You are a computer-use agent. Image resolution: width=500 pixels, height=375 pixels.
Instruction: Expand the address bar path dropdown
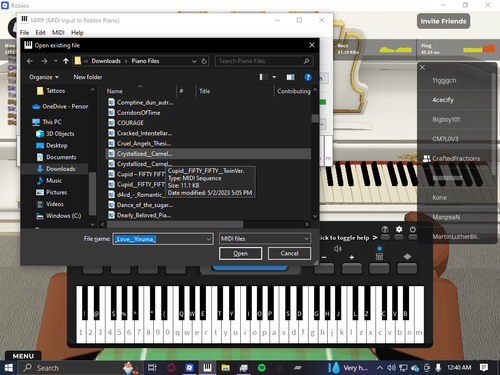(x=194, y=61)
